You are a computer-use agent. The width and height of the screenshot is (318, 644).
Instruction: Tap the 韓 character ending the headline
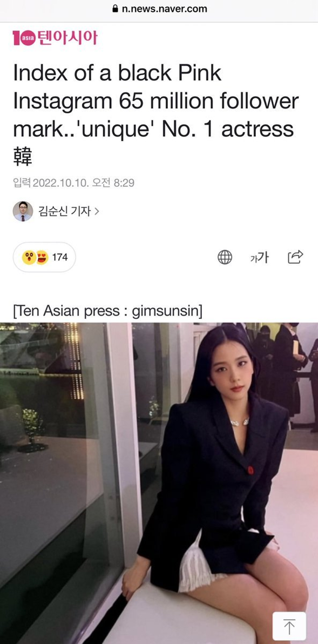22,157
